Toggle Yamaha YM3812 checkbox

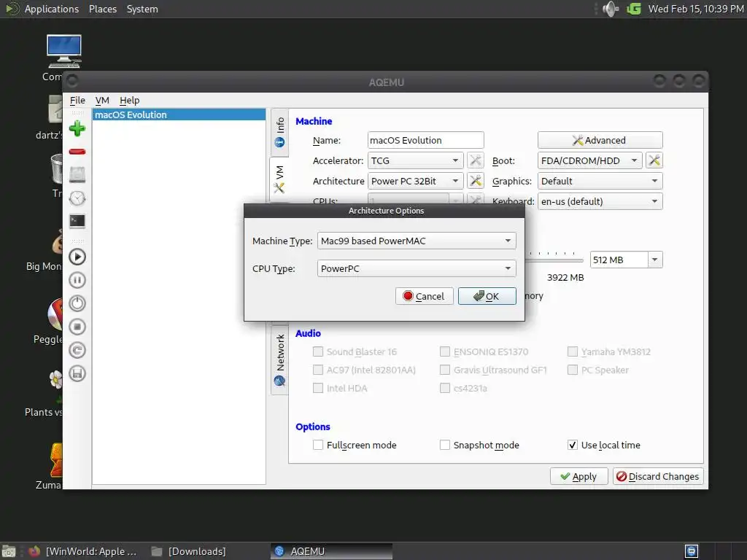click(x=573, y=352)
